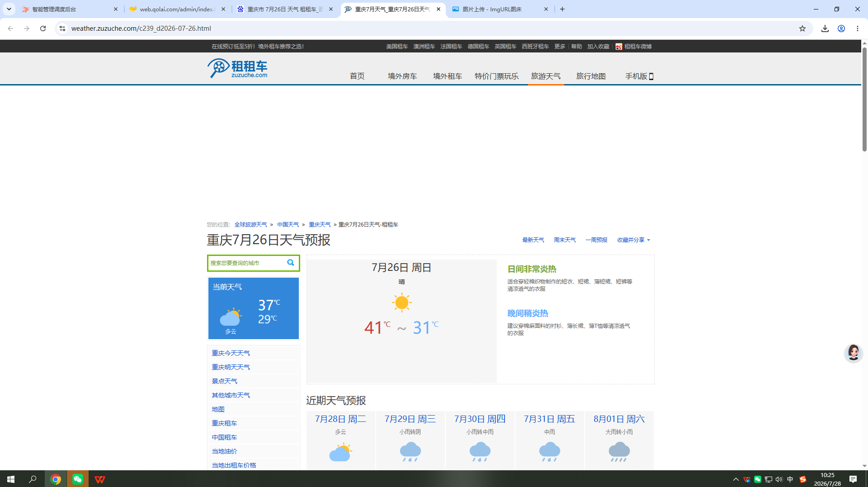
Task: Switch to web.qolai.com admin tab
Action: (x=178, y=9)
